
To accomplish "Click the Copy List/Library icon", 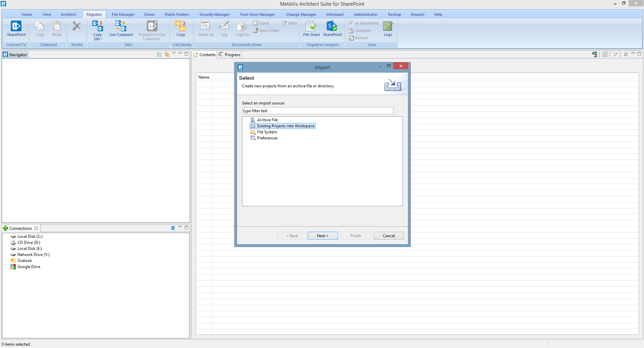I will (x=181, y=29).
